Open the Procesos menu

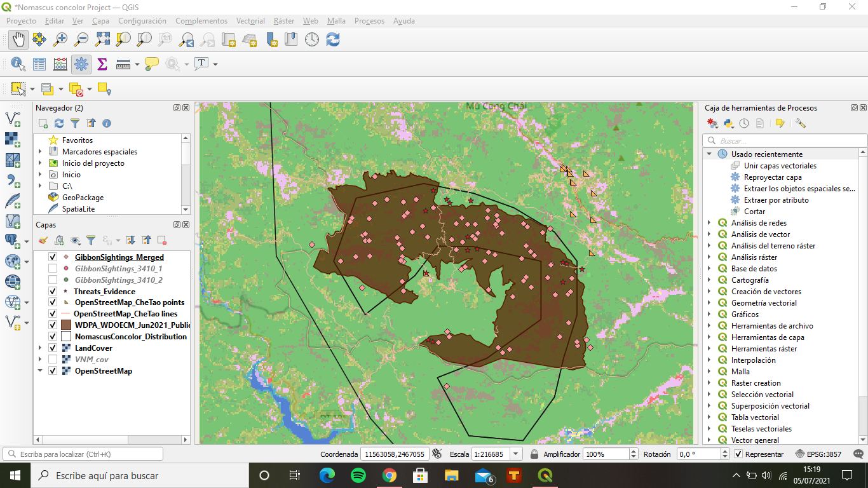[369, 21]
